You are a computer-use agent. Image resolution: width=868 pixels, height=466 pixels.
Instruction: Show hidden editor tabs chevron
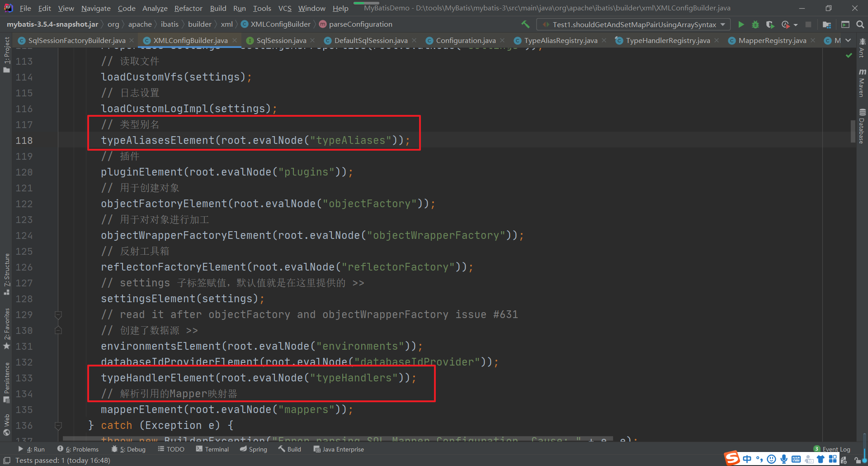pyautogui.click(x=848, y=41)
